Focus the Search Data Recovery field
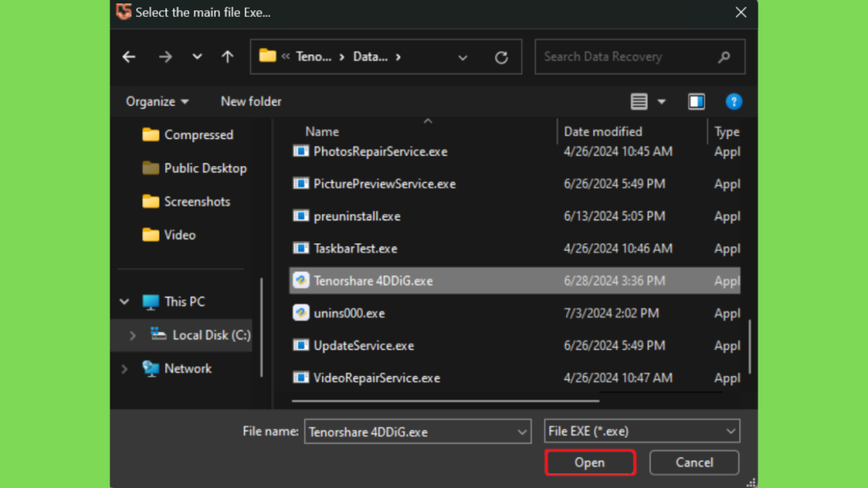Image resolution: width=868 pixels, height=488 pixels. 640,57
